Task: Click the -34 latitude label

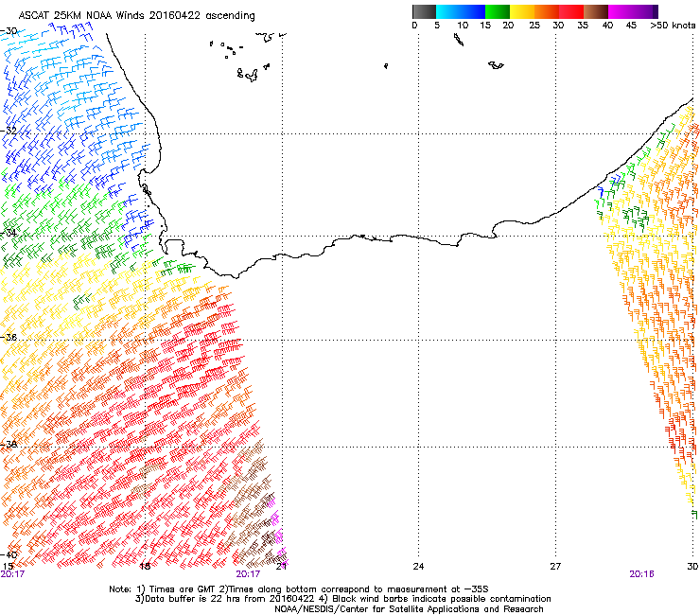Action: 9,233
